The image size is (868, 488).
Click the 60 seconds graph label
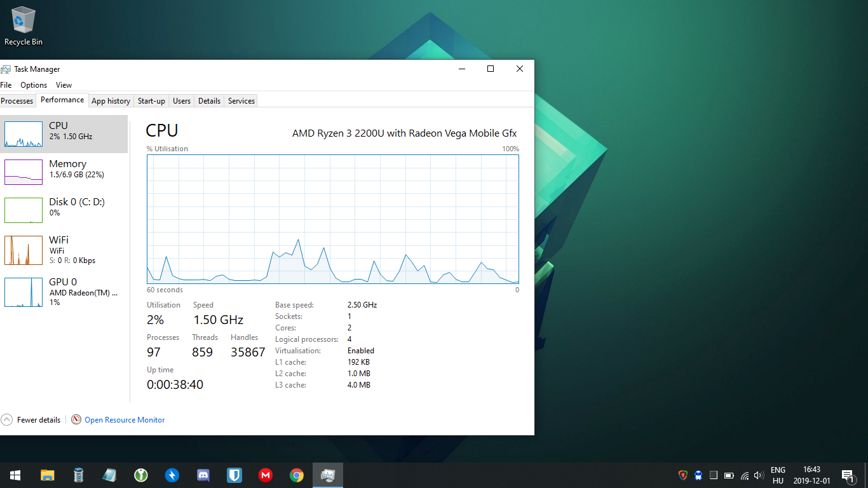point(165,290)
